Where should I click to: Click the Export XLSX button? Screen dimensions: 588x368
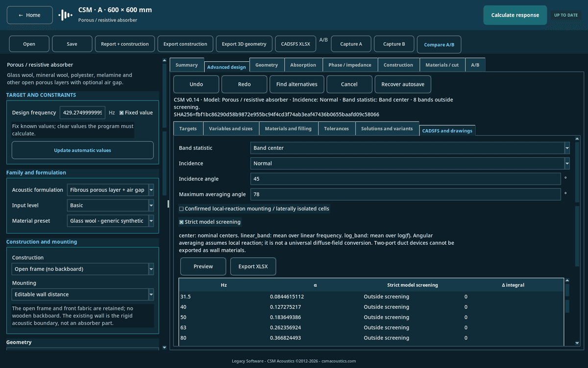[253, 266]
